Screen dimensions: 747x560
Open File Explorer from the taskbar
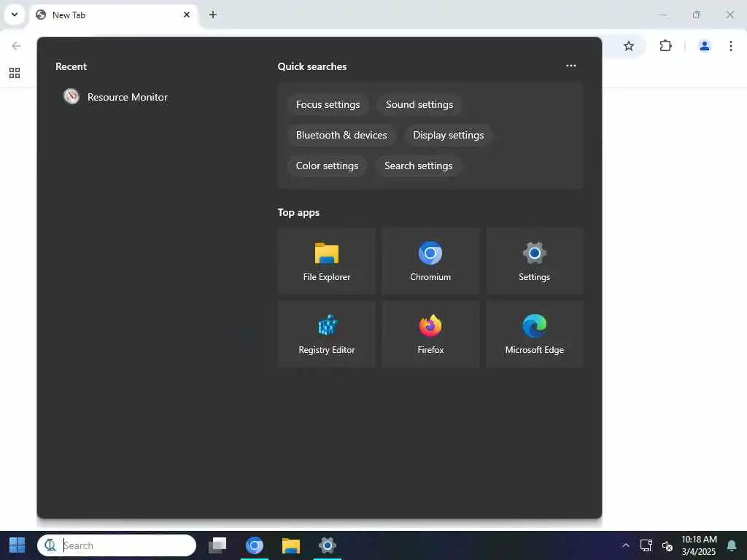click(x=290, y=545)
